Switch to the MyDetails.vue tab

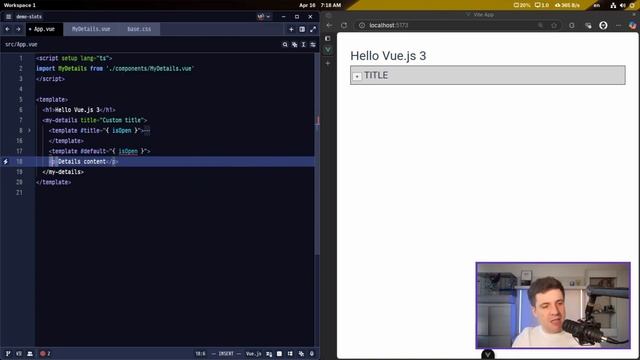click(91, 29)
